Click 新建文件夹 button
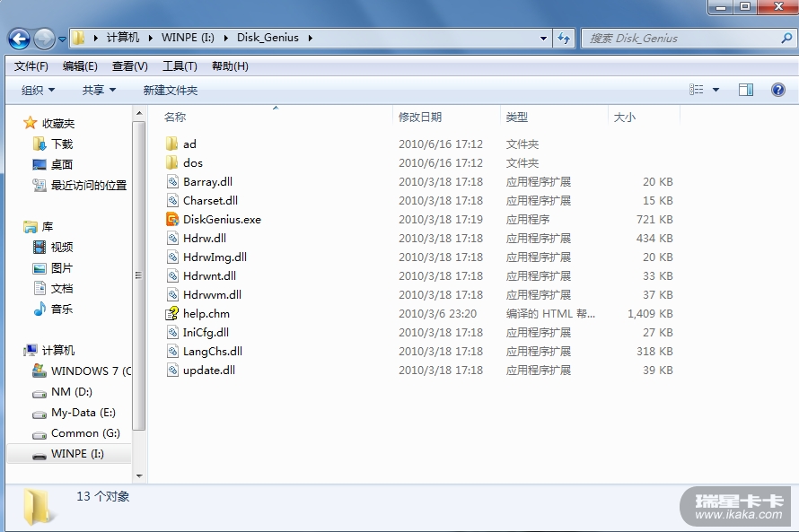The width and height of the screenshot is (799, 532). coord(171,90)
